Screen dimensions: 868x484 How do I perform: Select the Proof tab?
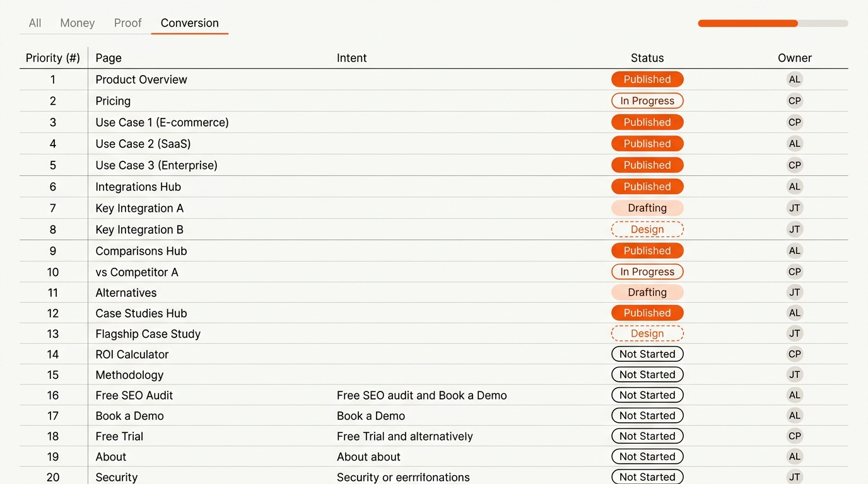click(128, 23)
